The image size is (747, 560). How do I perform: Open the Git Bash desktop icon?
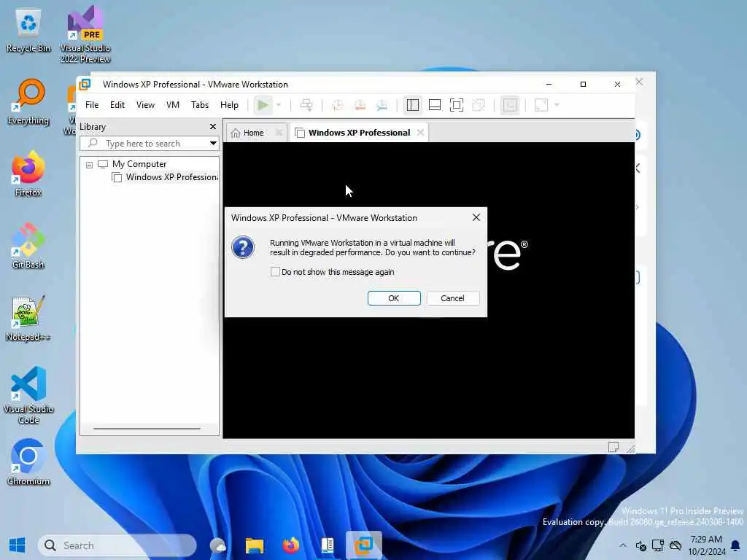[x=28, y=246]
